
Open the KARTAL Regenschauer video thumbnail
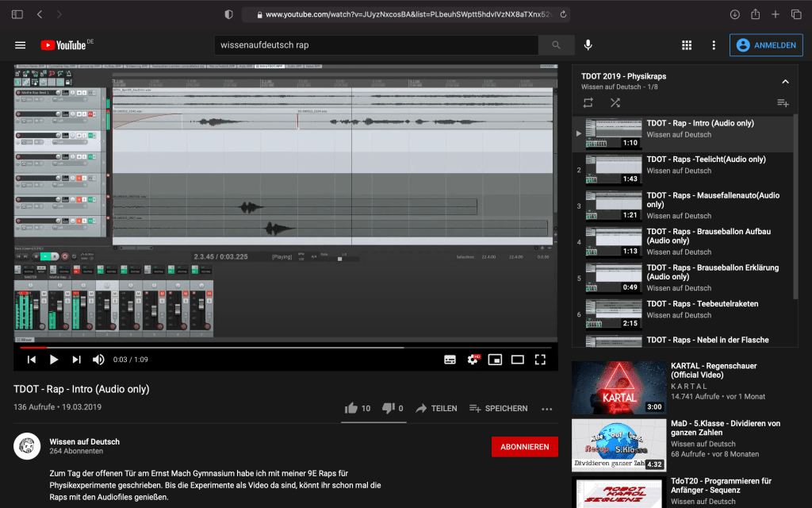619,387
